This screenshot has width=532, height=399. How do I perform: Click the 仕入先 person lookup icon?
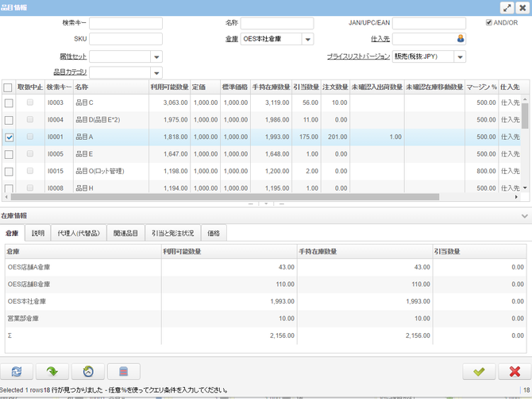point(461,38)
